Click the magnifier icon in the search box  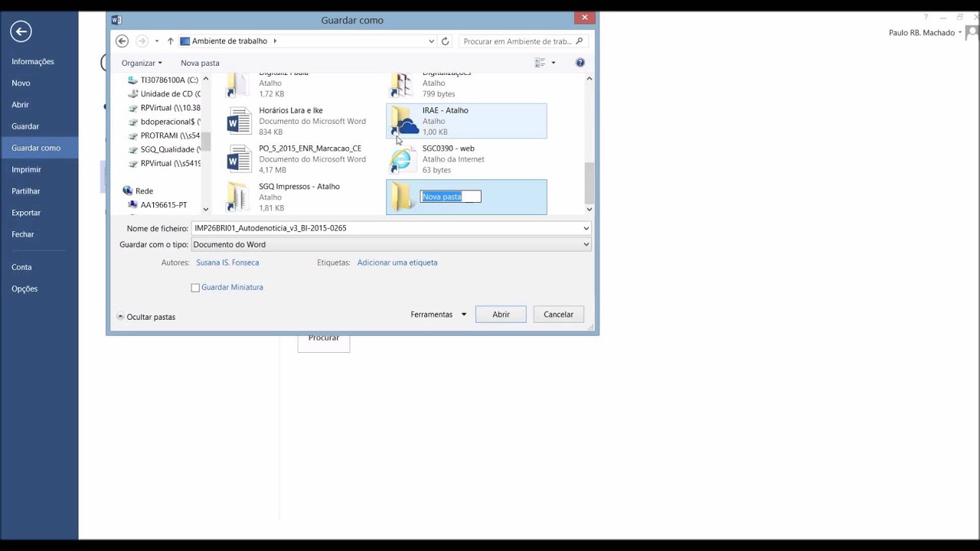(580, 41)
